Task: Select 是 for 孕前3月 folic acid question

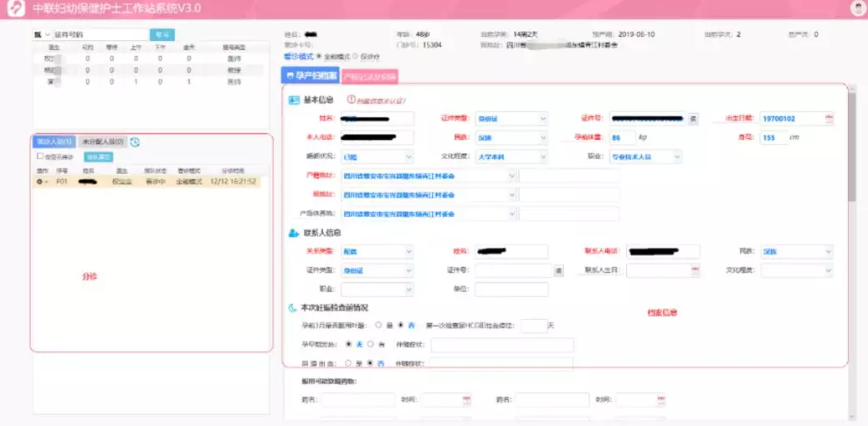Action: coord(378,326)
